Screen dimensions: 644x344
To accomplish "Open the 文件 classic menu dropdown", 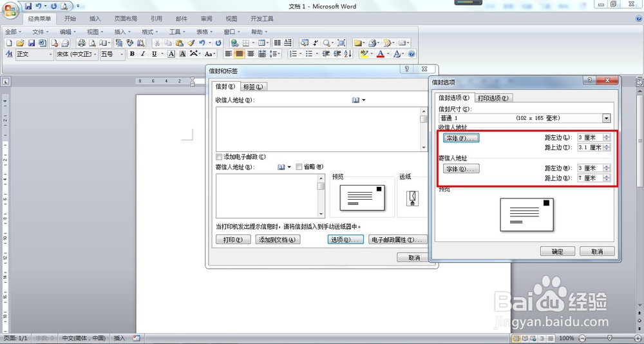I will pyautogui.click(x=40, y=32).
